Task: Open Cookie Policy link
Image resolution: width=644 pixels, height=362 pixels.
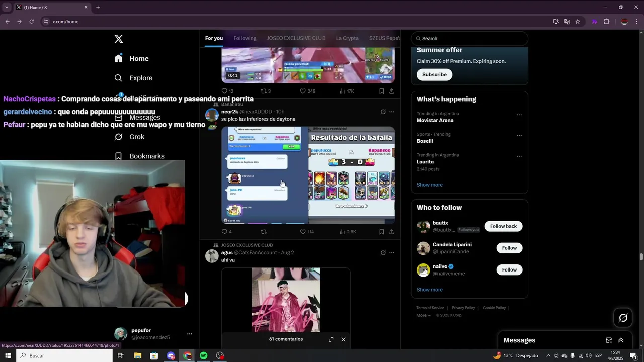Action: (x=494, y=308)
